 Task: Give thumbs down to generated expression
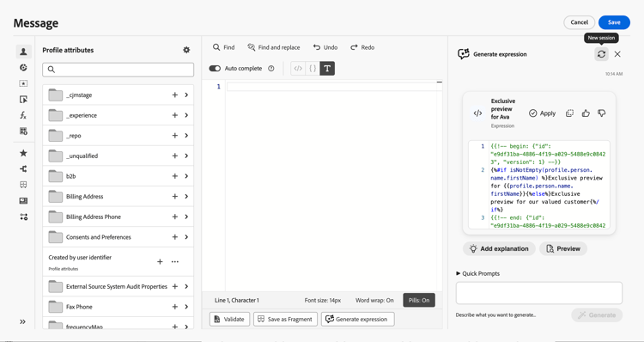point(602,113)
